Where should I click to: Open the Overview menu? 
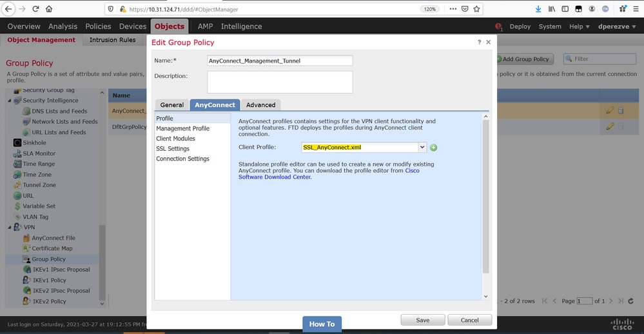(x=24, y=26)
